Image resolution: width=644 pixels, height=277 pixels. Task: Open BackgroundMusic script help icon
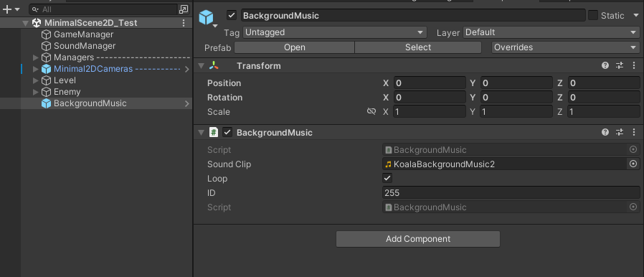(605, 132)
